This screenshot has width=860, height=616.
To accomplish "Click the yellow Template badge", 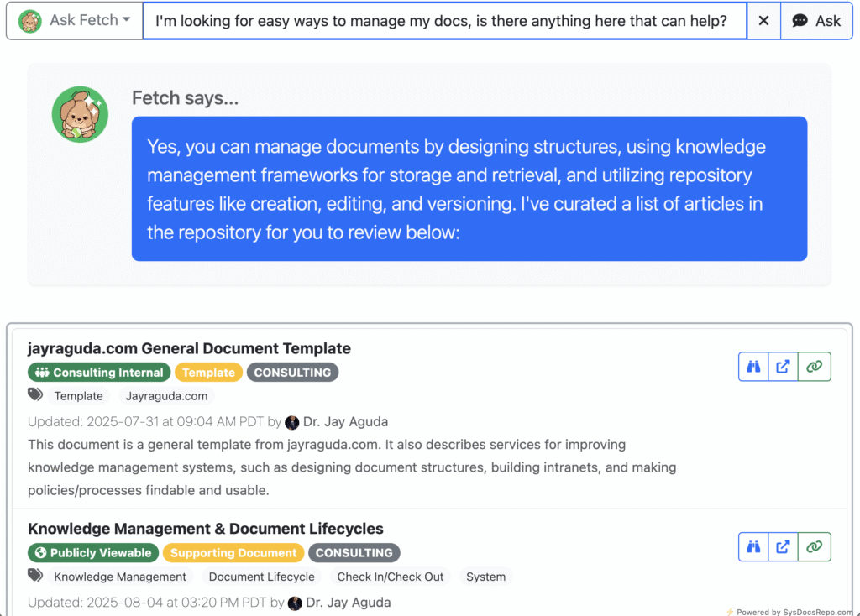I will pos(208,373).
